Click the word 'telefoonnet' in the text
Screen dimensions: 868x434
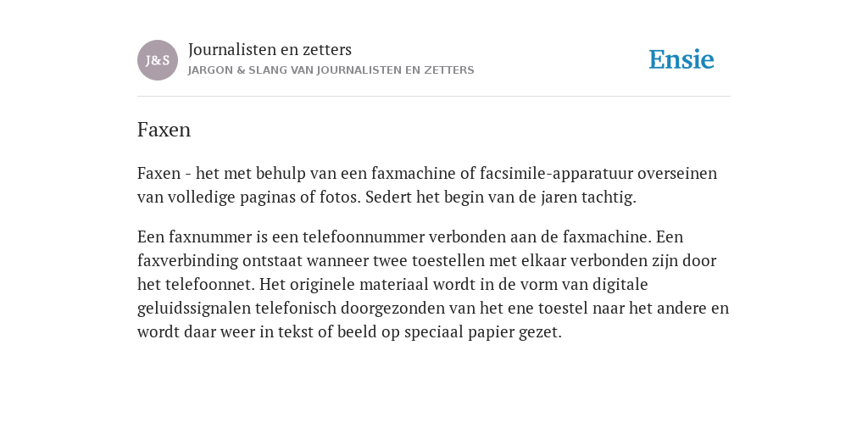(x=210, y=285)
